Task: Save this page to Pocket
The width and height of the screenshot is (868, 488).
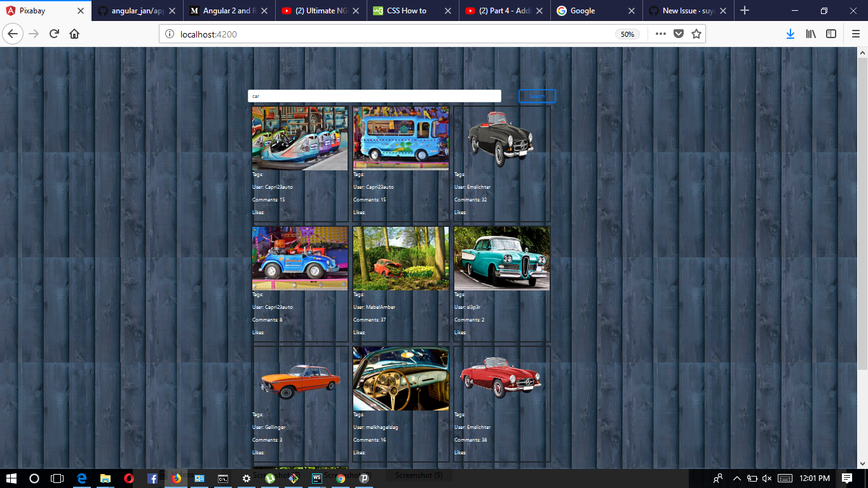Action: point(678,34)
